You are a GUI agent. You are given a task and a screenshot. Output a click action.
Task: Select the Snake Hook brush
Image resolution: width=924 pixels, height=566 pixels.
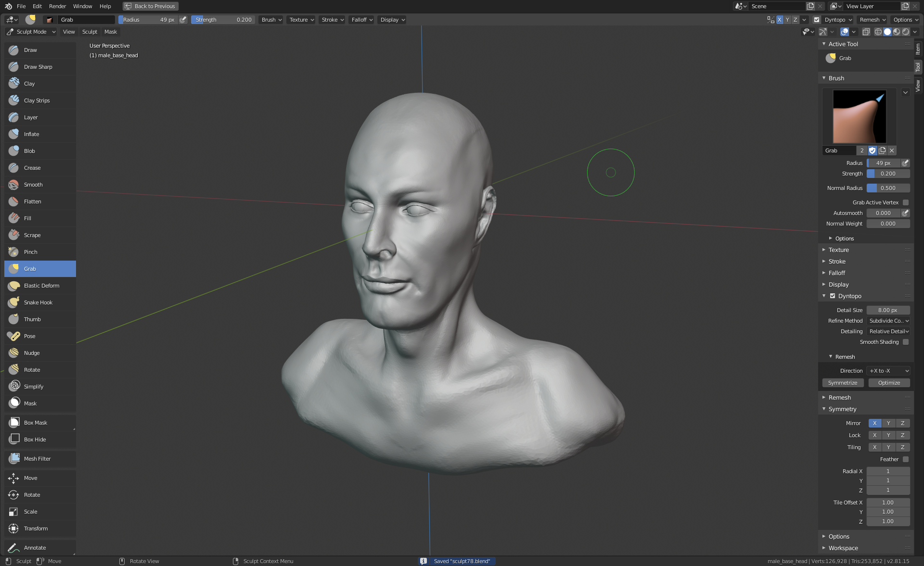38,302
